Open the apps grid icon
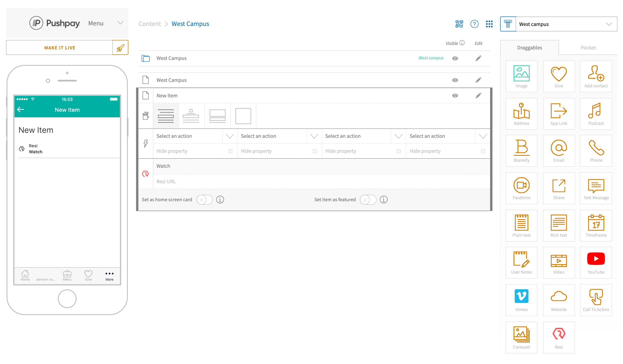The width and height of the screenshot is (623, 364). point(489,24)
